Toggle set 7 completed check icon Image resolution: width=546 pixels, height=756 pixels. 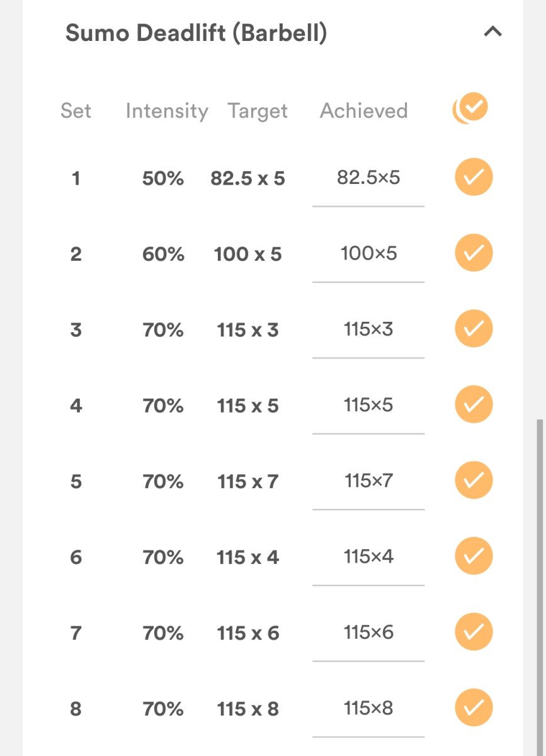pyautogui.click(x=474, y=632)
